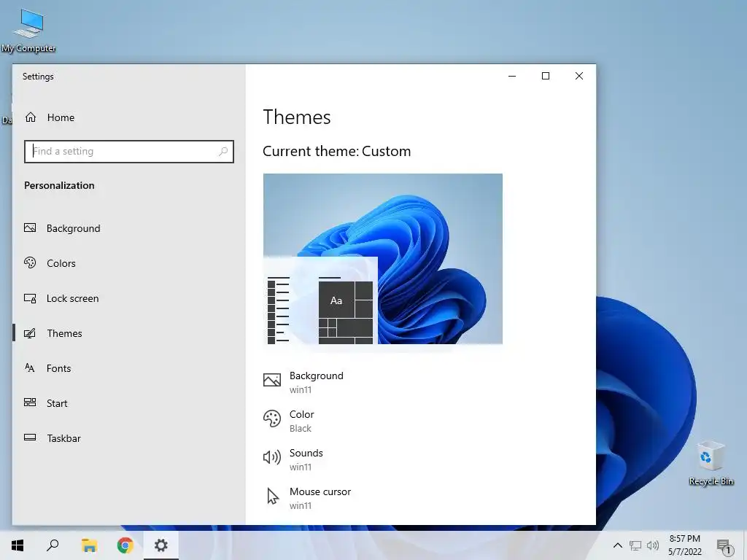Click the Settings gear on the taskbar
747x560 pixels.
pos(161,545)
